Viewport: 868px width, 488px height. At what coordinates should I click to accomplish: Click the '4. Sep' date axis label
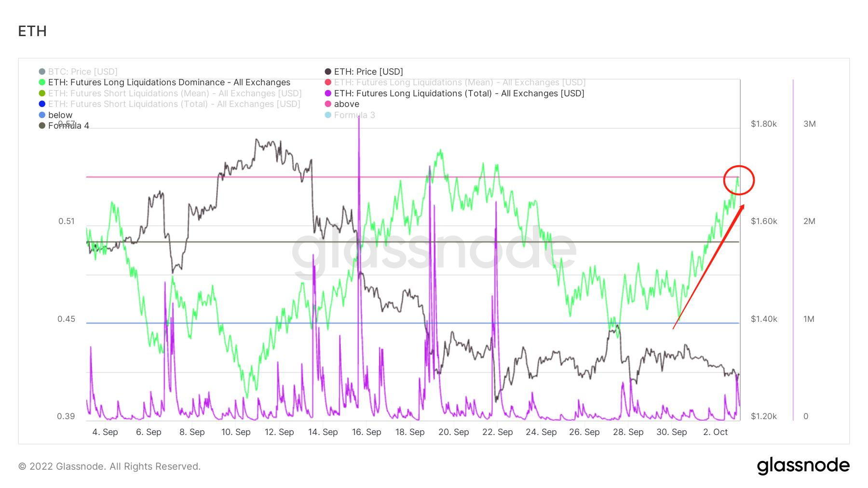[105, 432]
